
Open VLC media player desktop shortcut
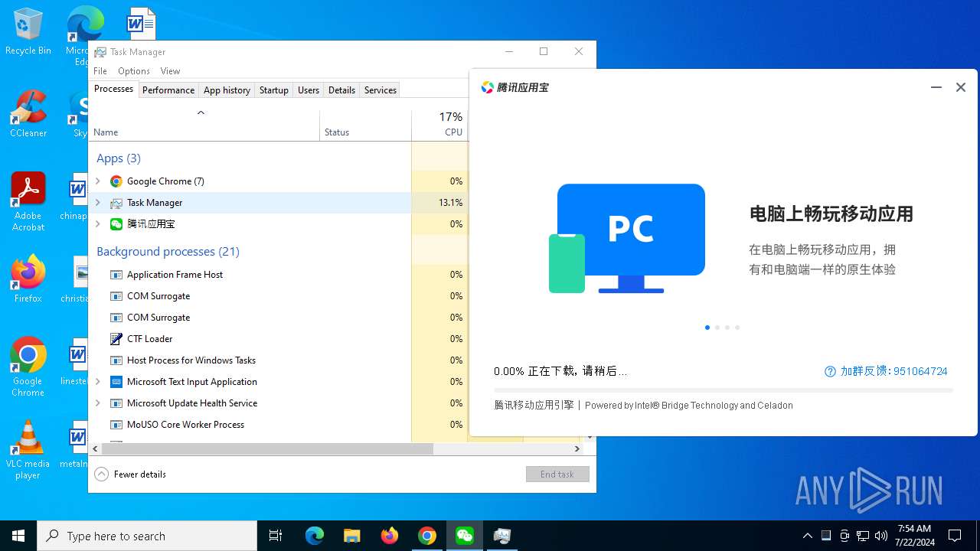click(x=28, y=450)
